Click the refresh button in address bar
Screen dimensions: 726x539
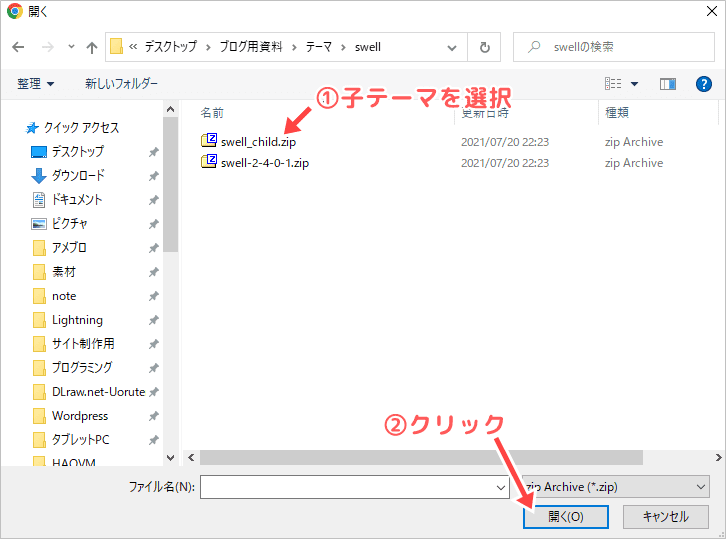485,47
